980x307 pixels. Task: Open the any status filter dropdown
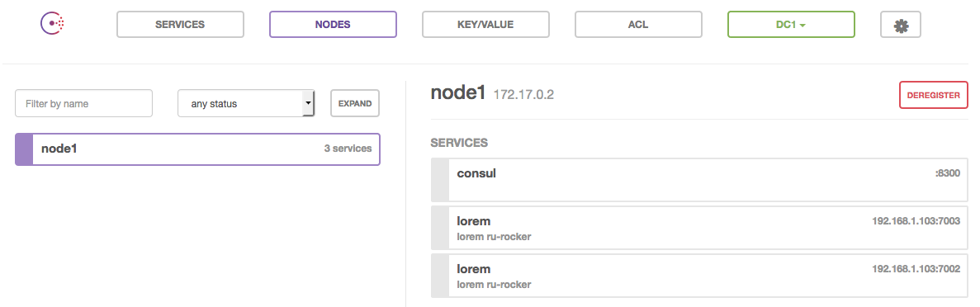pos(246,103)
